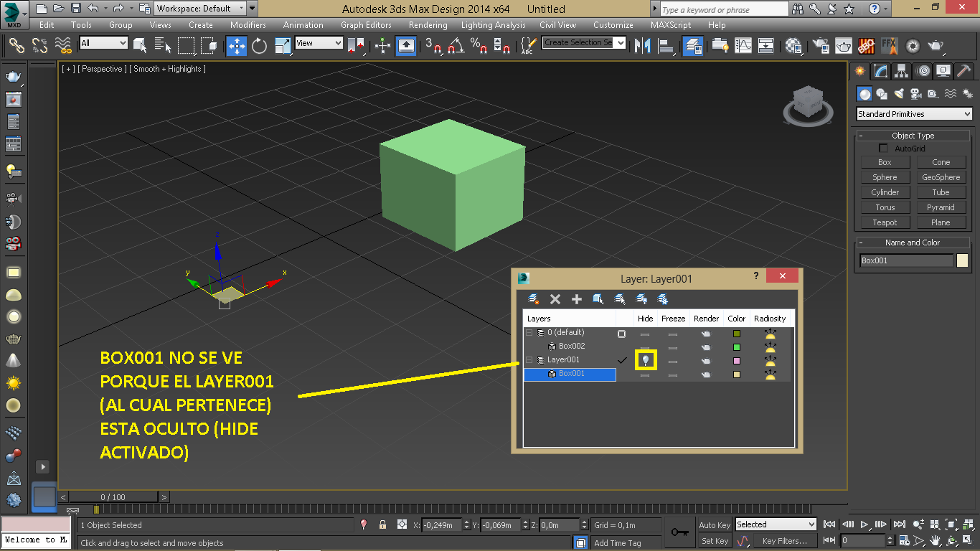Toggle the Selection Lock padlock
The image size is (980, 551).
click(382, 525)
